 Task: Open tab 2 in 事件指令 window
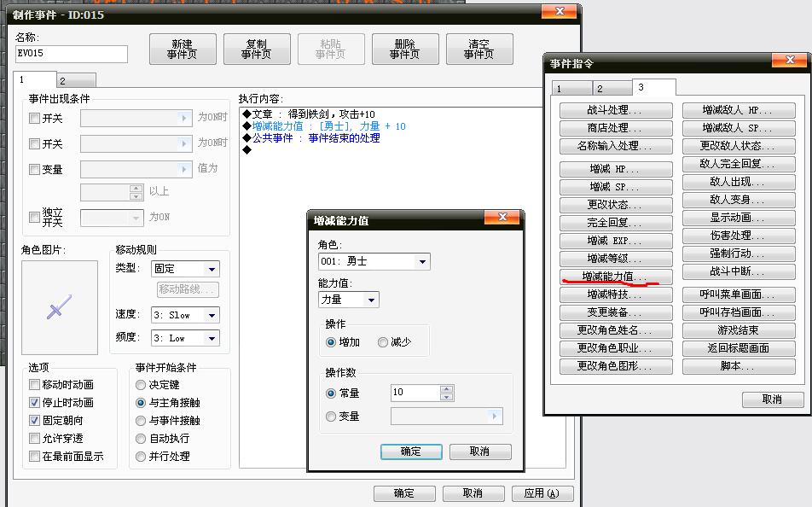point(612,88)
